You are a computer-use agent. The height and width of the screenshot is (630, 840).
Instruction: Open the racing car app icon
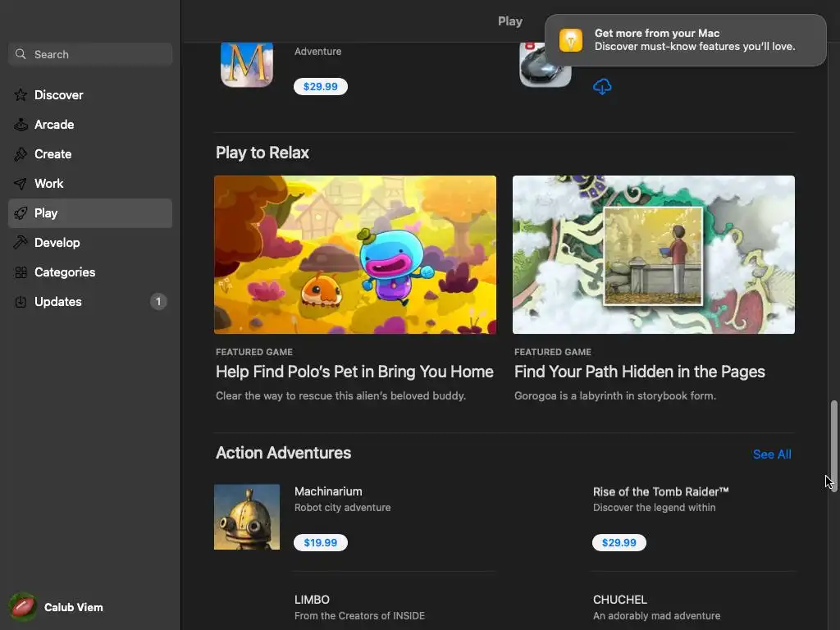click(x=545, y=64)
